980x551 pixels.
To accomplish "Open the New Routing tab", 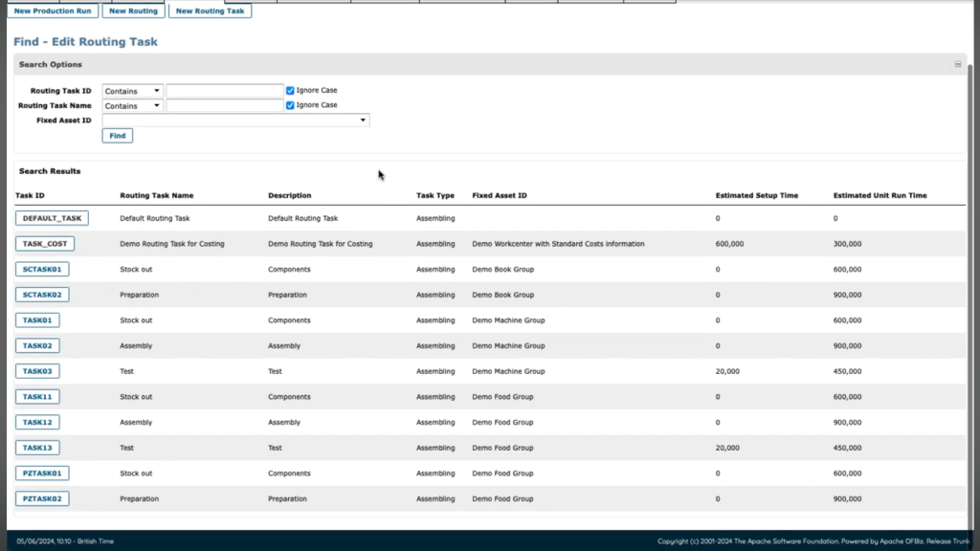I will (133, 11).
